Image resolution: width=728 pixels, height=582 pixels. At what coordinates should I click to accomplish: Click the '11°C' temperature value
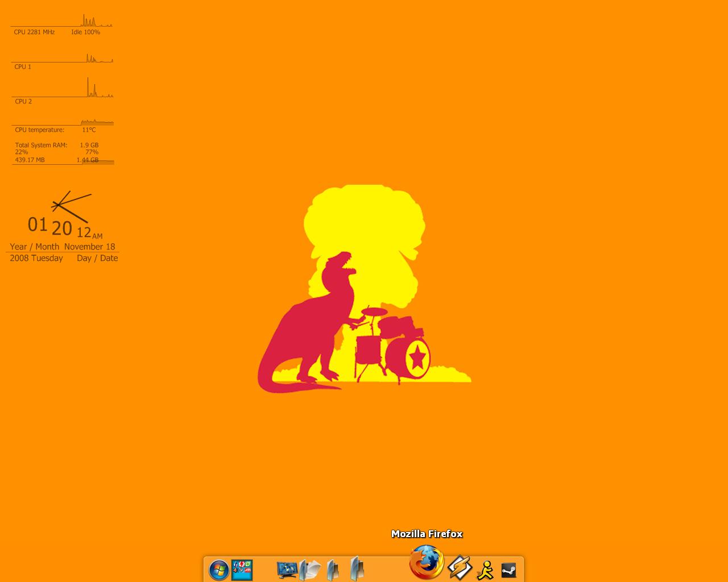tap(89, 130)
